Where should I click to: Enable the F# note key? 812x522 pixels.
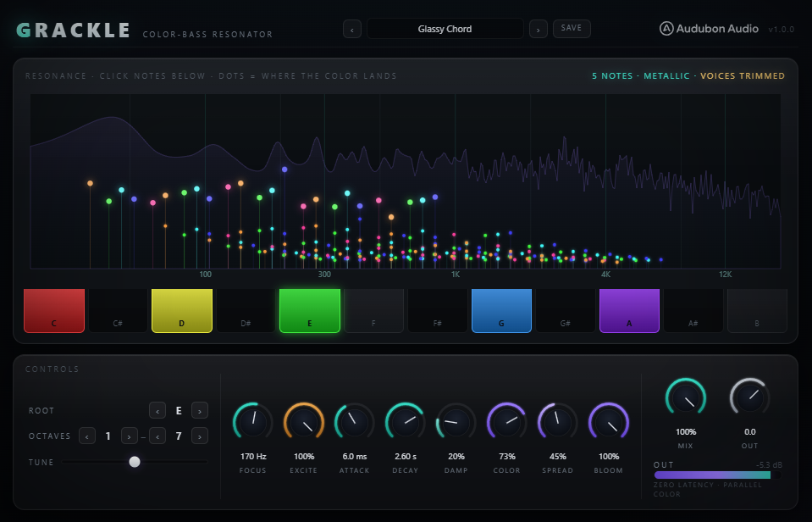pos(438,310)
